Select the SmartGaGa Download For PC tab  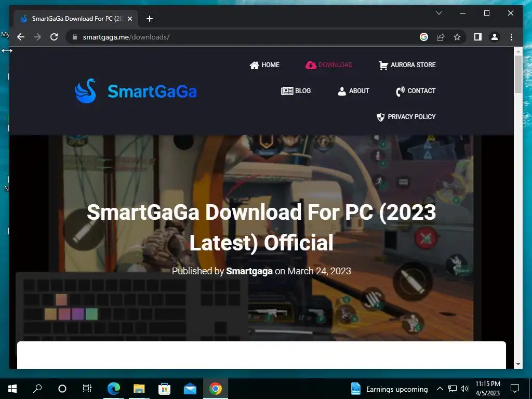pyautogui.click(x=76, y=19)
